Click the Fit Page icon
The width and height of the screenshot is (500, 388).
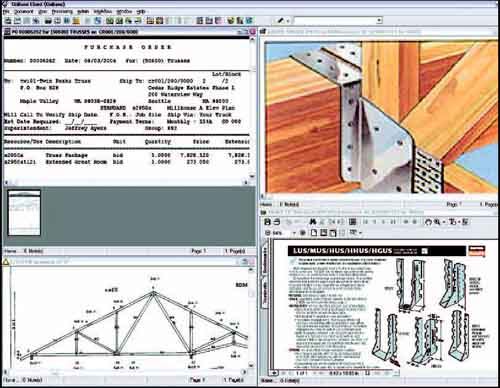(x=323, y=233)
